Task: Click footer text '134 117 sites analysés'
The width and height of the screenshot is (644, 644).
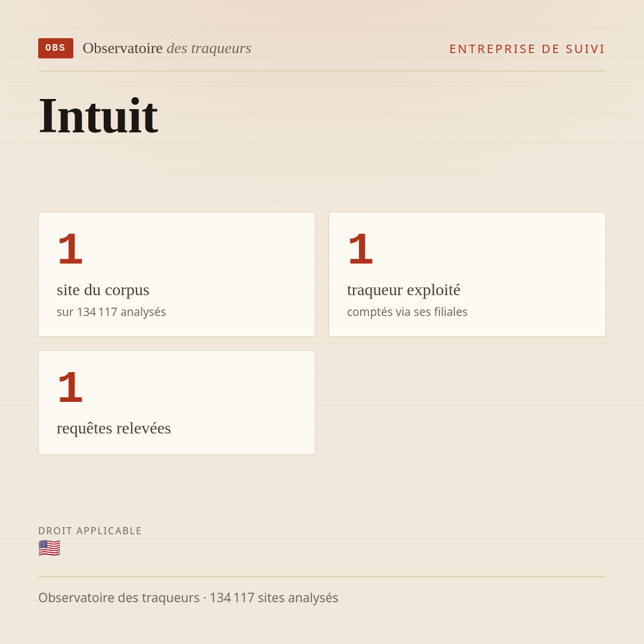Action: (x=274, y=597)
